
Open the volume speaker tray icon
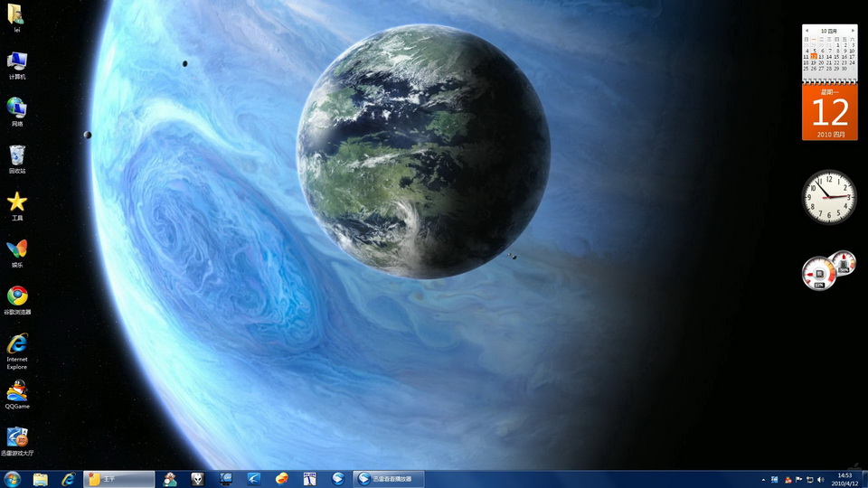(820, 480)
